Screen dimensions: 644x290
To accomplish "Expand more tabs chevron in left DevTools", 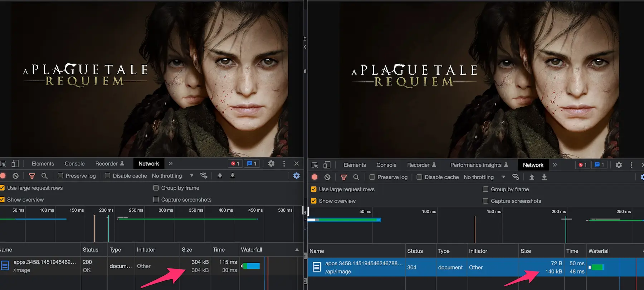I will click(x=170, y=163).
